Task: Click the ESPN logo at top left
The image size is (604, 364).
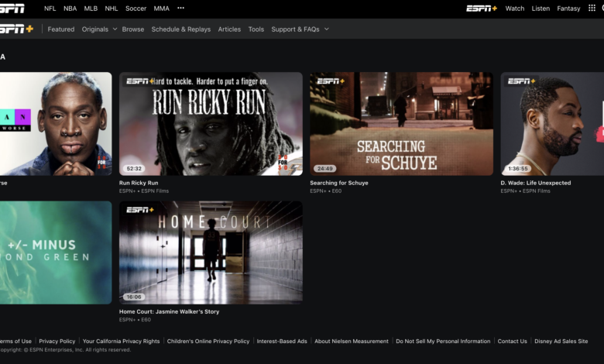Action: 12,8
